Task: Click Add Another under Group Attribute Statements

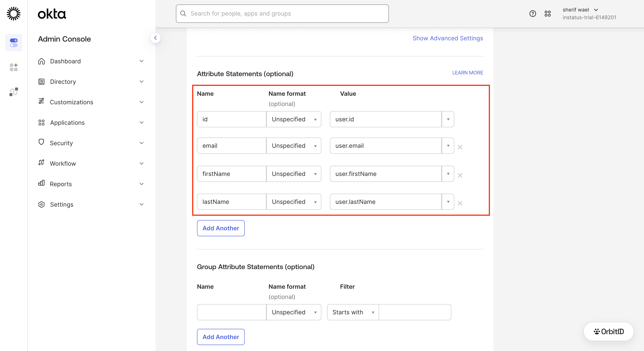Action: (x=221, y=337)
